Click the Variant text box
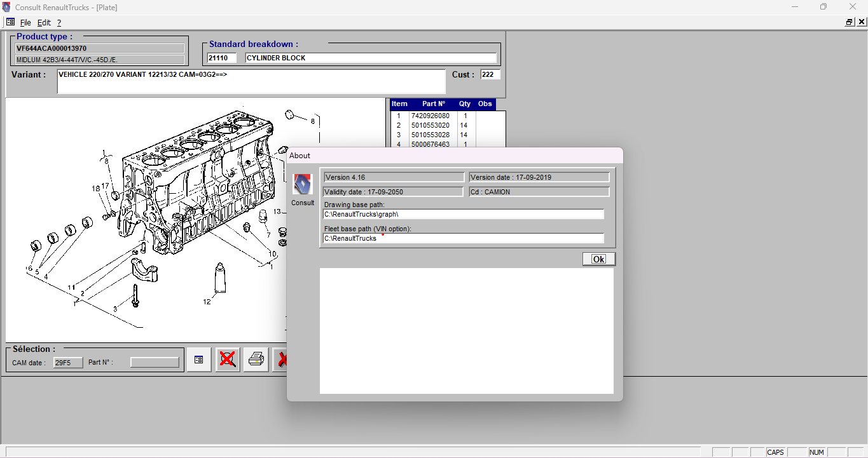Screen dimensions: 868x458 tap(251, 81)
